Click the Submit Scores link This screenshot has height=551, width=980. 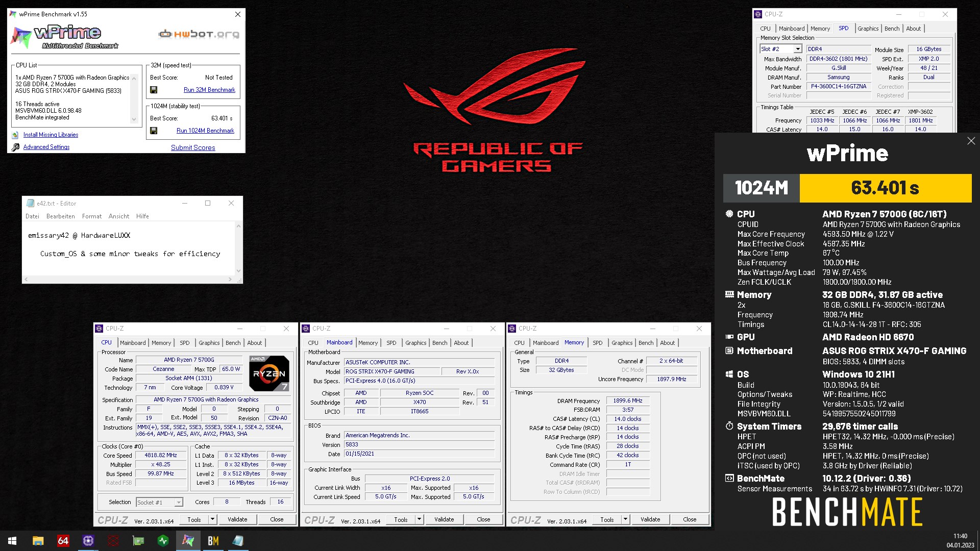[193, 147]
